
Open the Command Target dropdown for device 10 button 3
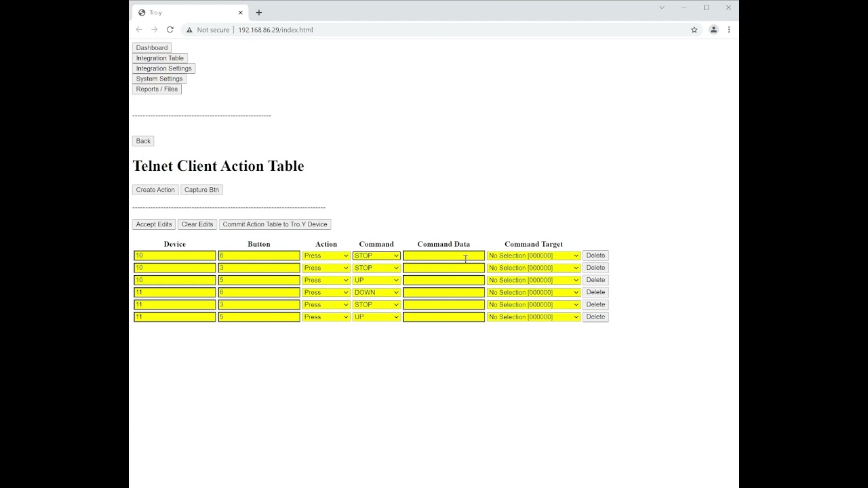point(534,268)
